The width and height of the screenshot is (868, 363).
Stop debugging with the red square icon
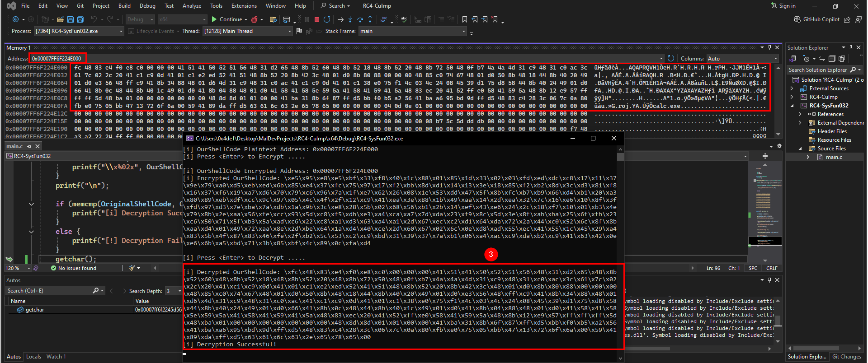pyautogui.click(x=317, y=19)
